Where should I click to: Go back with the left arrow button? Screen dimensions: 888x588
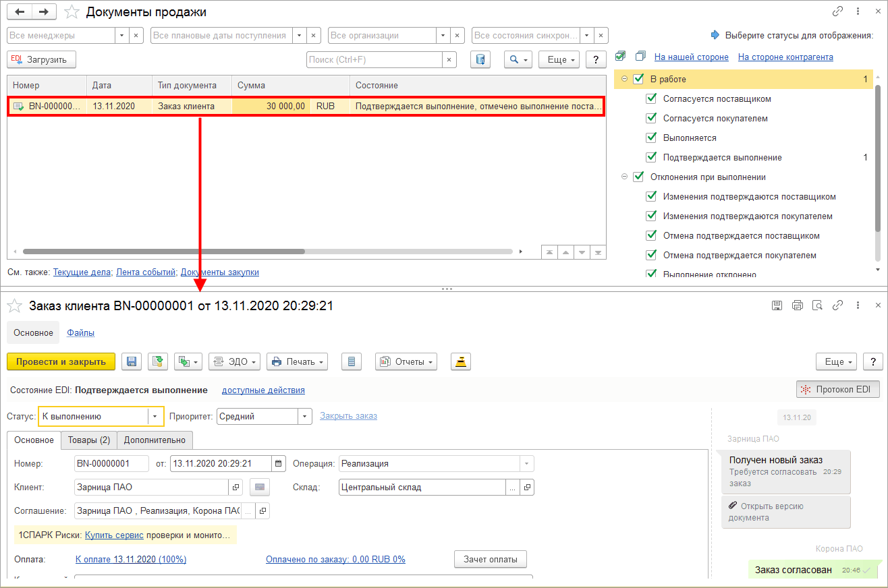(21, 12)
